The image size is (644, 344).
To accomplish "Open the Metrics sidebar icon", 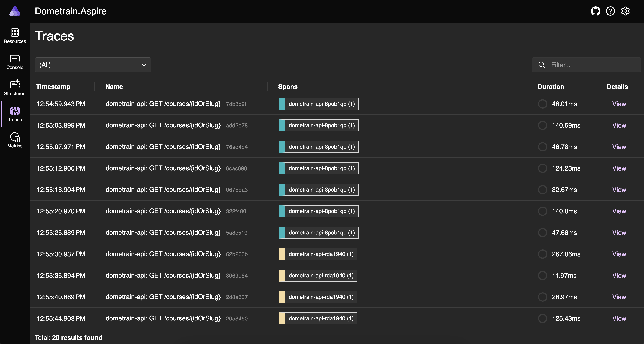I will pos(15,137).
